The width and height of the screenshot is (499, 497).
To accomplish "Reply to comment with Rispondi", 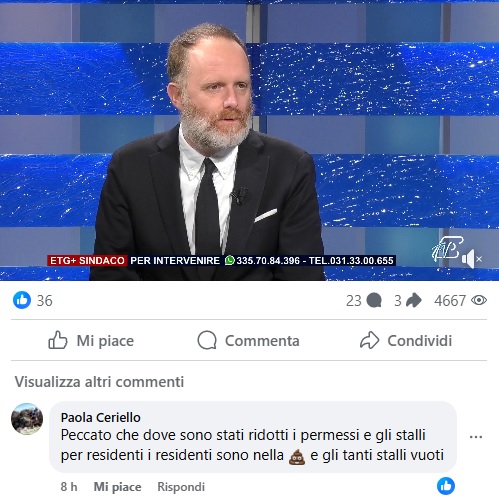I will 181,487.
